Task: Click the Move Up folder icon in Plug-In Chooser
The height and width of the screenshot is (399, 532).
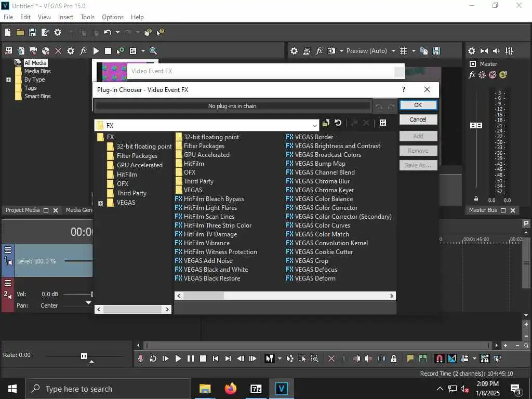Action: (326, 123)
